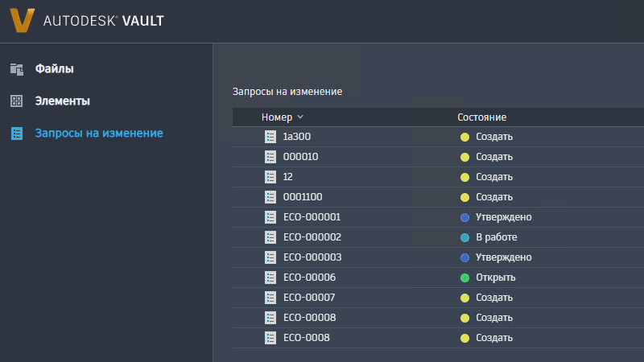The height and width of the screenshot is (362, 644).
Task: Switch to the Элементы section
Action: coord(62,101)
